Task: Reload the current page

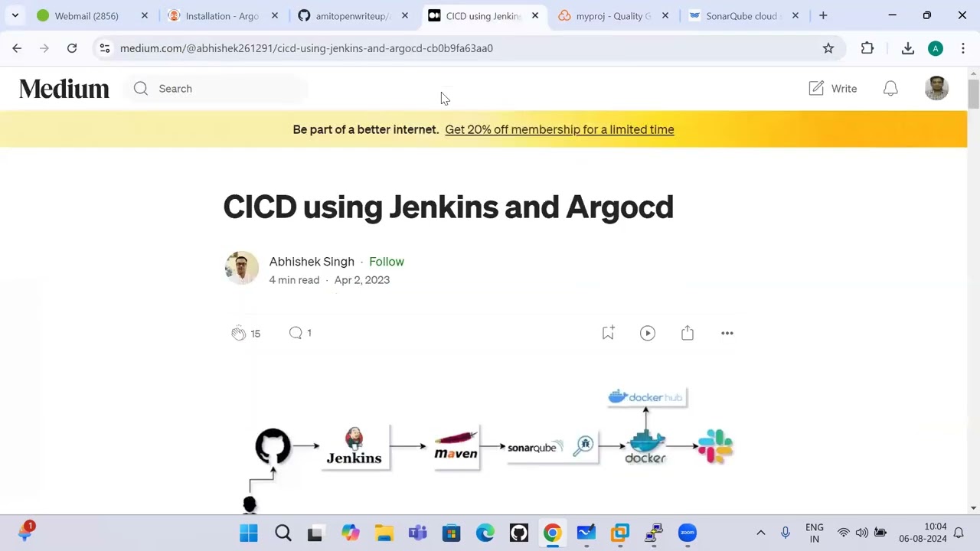Action: click(72, 48)
